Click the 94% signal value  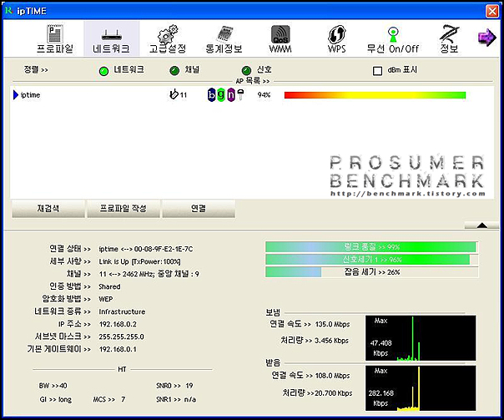[x=264, y=95]
